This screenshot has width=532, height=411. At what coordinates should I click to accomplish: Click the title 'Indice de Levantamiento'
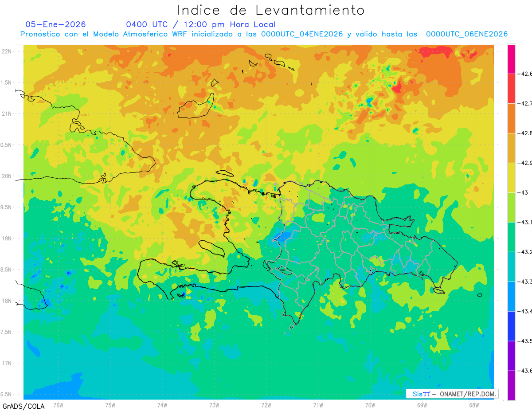point(271,10)
